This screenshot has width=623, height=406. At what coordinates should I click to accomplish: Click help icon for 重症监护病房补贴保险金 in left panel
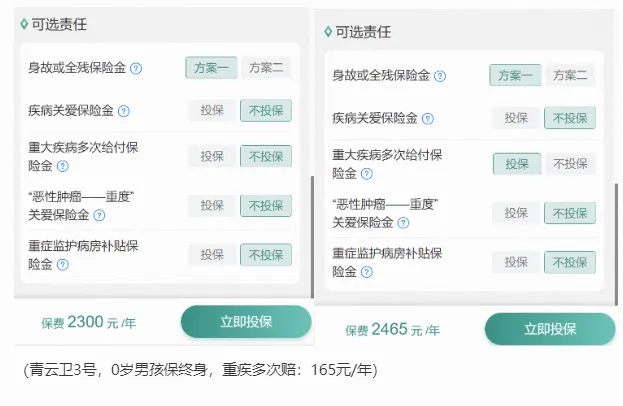62,264
